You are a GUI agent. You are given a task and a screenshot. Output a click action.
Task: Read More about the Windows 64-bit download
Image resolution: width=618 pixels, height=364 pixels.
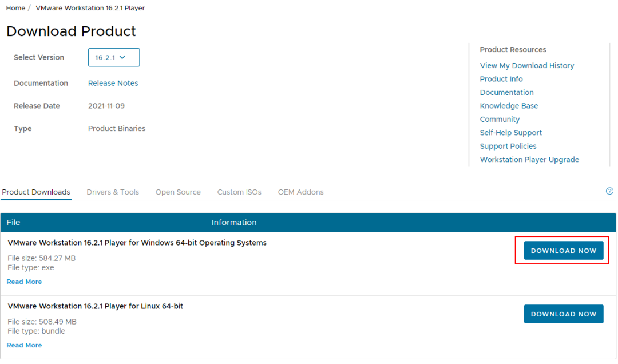pos(24,282)
